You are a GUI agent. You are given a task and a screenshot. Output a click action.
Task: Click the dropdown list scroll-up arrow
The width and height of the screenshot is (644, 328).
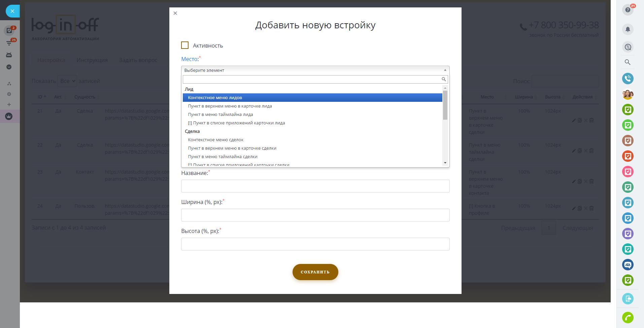[445, 88]
